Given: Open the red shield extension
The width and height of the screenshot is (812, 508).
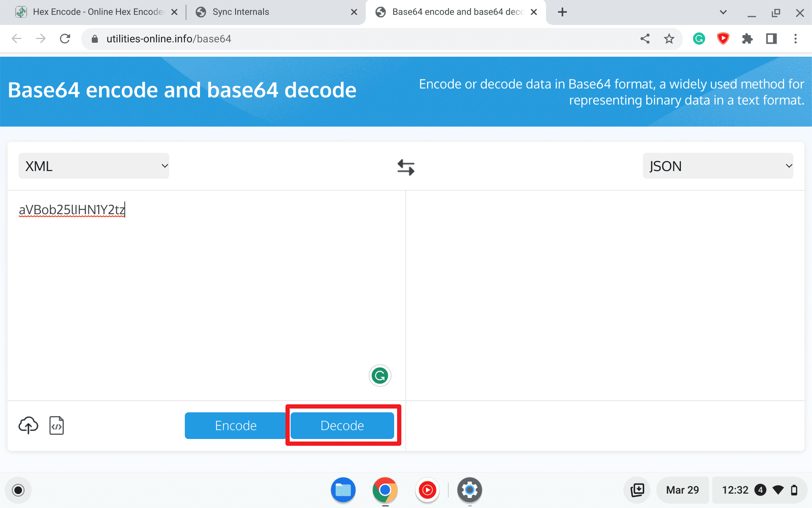Looking at the screenshot, I should click(x=723, y=39).
